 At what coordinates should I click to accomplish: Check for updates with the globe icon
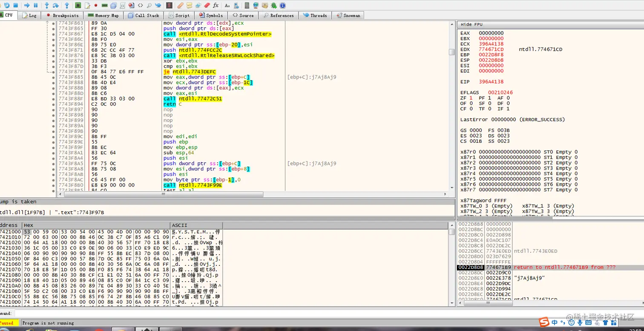coord(256,5)
